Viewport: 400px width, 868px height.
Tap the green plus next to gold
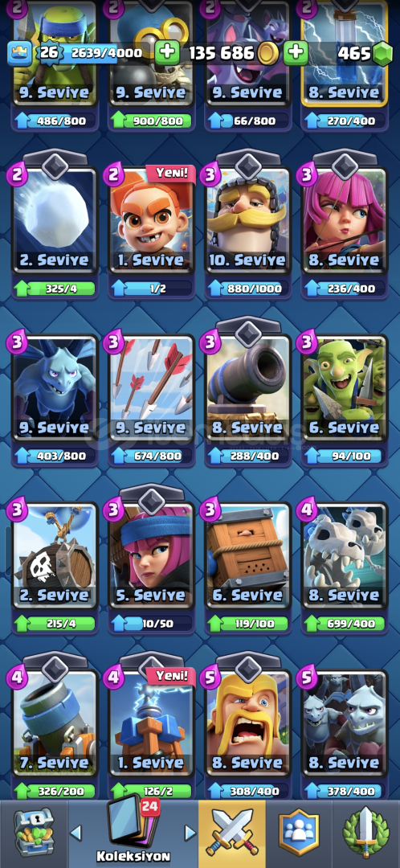click(166, 52)
